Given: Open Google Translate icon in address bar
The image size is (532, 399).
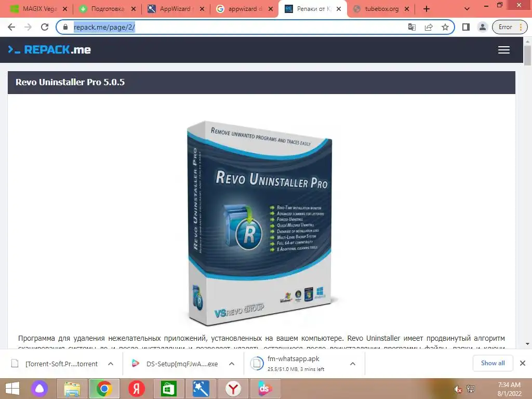Looking at the screenshot, I should pyautogui.click(x=411, y=27).
